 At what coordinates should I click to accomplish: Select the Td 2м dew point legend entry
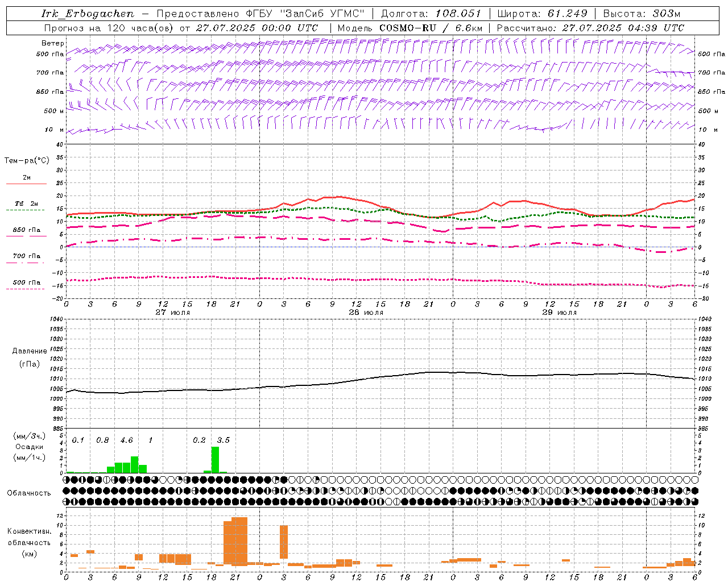tap(27, 203)
